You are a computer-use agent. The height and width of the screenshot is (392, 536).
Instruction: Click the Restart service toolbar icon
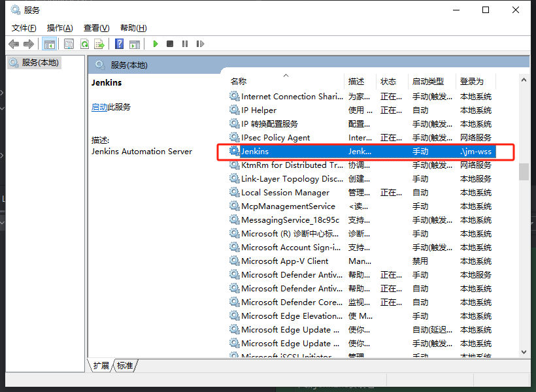pyautogui.click(x=199, y=44)
